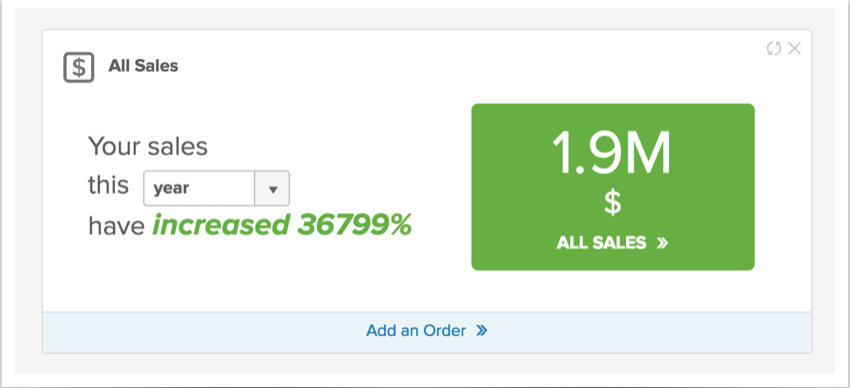Close the All Sales widget
Image resolution: width=850 pixels, height=388 pixels.
coord(794,48)
